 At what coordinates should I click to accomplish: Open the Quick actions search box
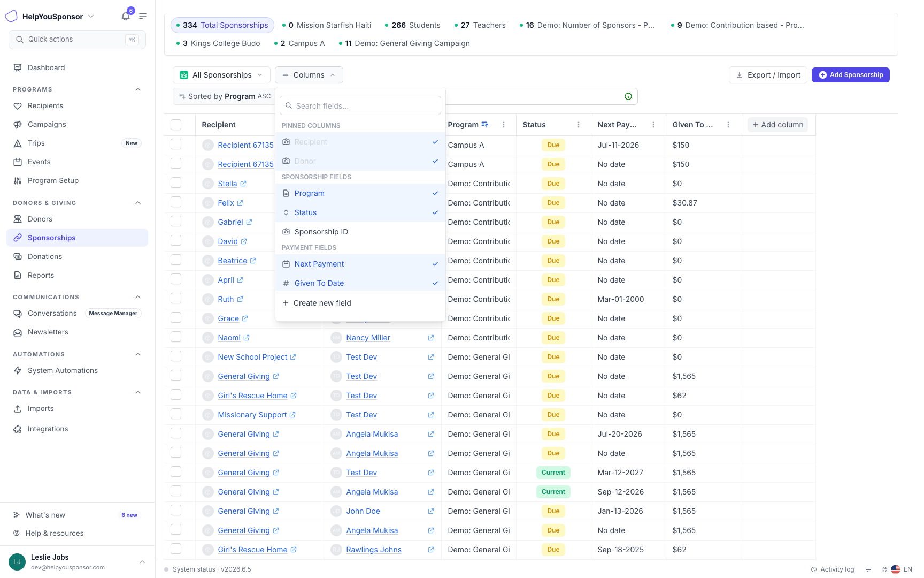pos(77,40)
